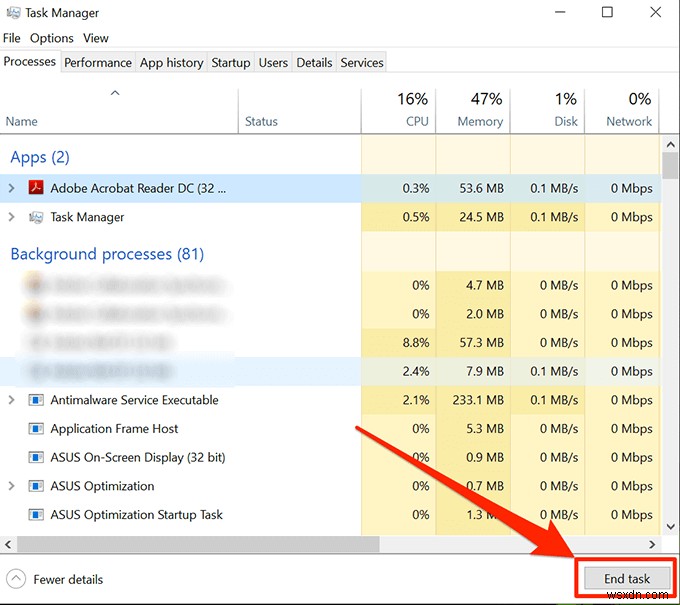680x605 pixels.
Task: Click the vertical scrollbar thumb
Action: pos(670,166)
